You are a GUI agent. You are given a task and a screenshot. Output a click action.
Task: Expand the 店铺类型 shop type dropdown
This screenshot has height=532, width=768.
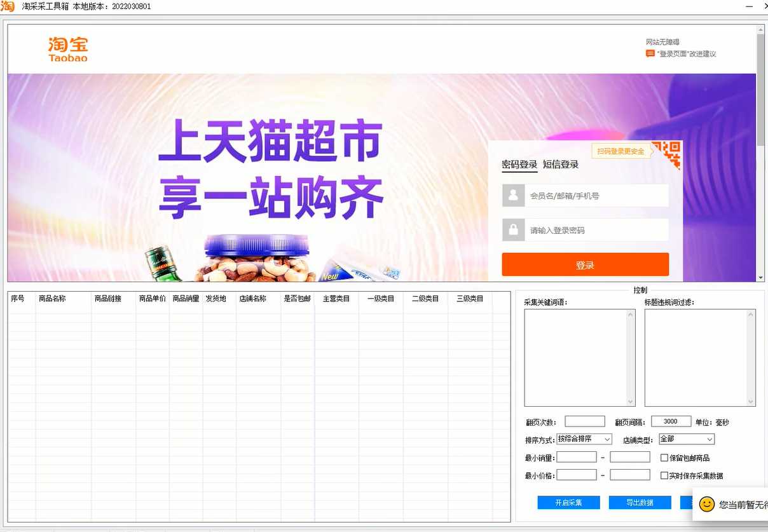(686, 439)
